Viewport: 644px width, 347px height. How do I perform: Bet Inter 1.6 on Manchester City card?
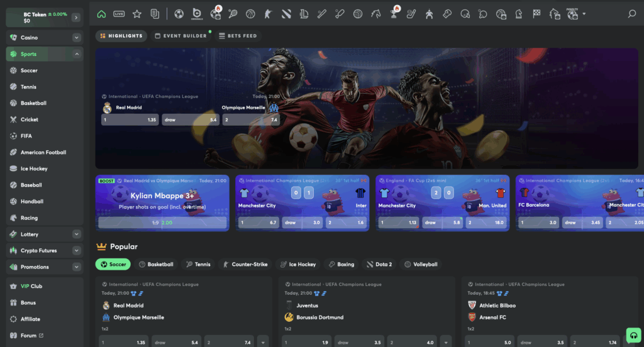click(345, 223)
